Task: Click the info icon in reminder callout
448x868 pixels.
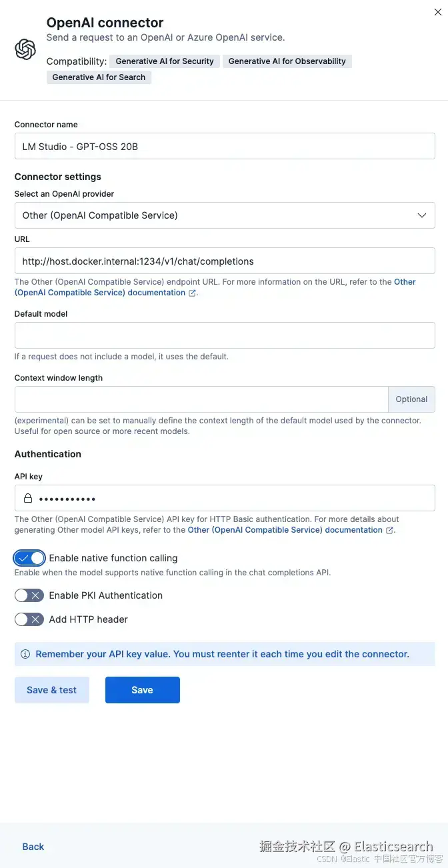Action: pos(25,654)
